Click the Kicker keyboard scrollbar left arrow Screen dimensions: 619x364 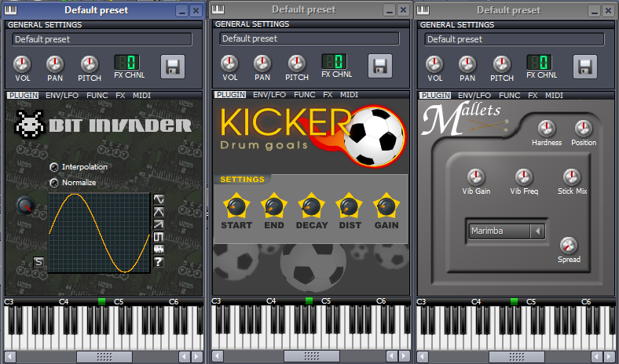coord(217,355)
